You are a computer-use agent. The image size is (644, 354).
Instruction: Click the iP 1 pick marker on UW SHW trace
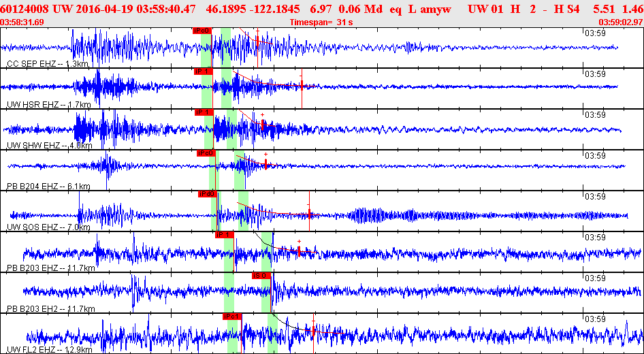click(x=204, y=112)
